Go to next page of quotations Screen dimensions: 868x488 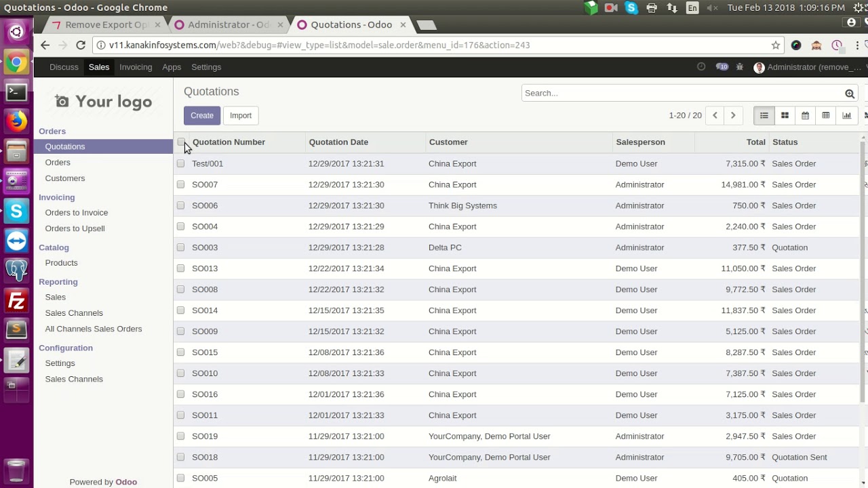tap(733, 115)
